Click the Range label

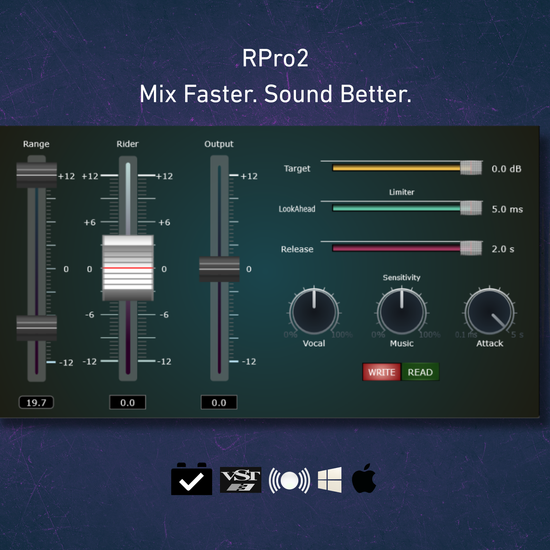[x=36, y=144]
